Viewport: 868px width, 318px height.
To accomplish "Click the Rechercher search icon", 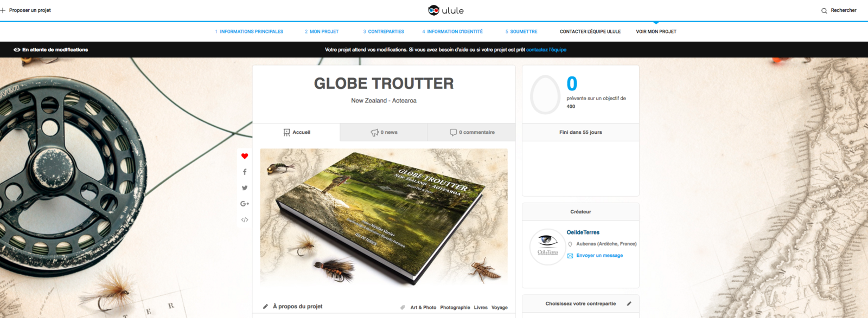I will 824,10.
